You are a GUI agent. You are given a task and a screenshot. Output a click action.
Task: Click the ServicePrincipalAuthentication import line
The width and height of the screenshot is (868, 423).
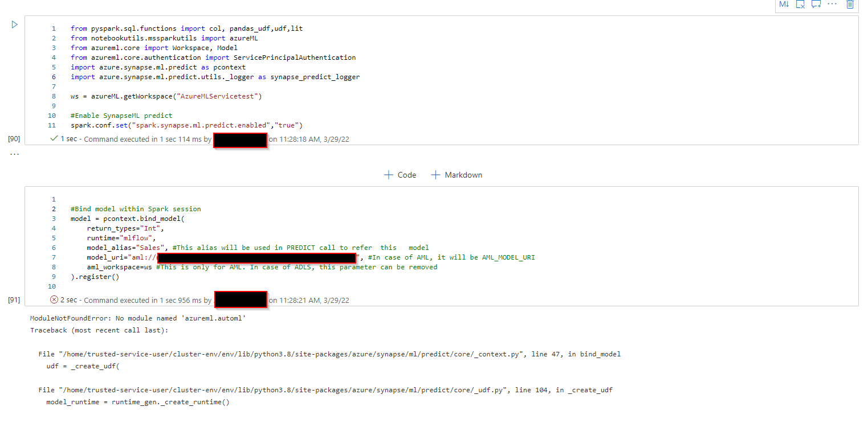pyautogui.click(x=213, y=58)
